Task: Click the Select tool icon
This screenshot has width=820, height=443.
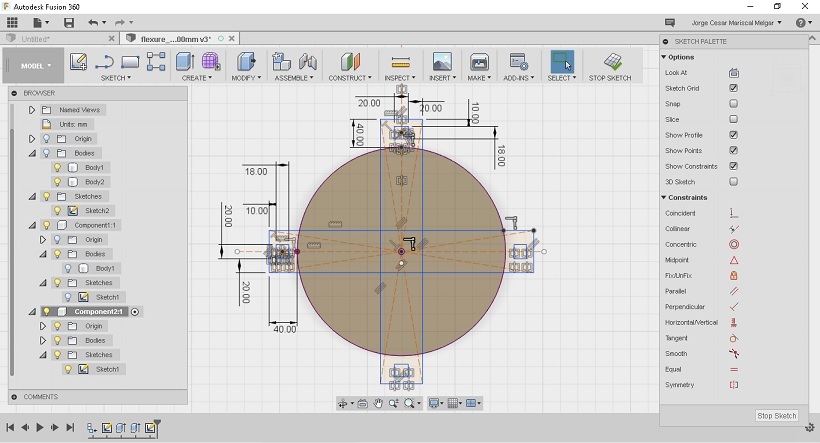Action: pos(562,62)
